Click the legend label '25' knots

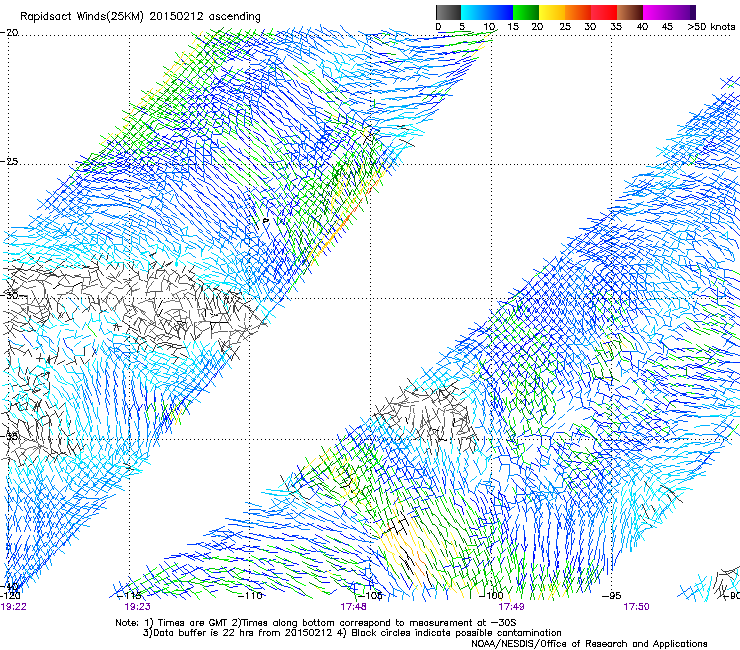click(565, 27)
